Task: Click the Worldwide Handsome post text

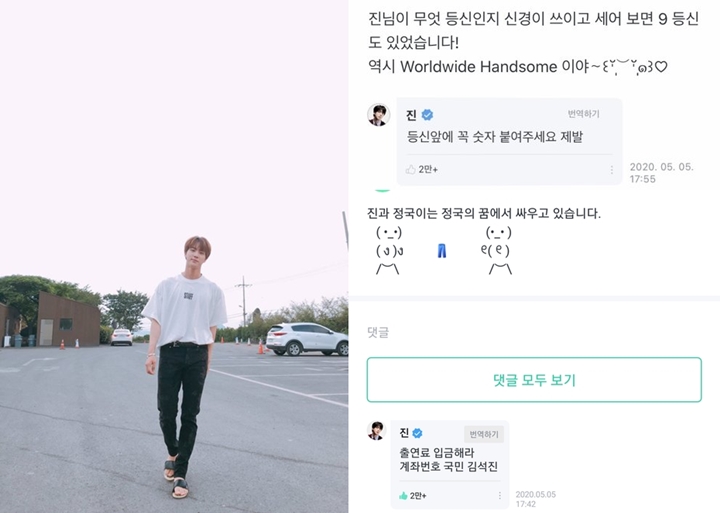Action: click(x=478, y=67)
